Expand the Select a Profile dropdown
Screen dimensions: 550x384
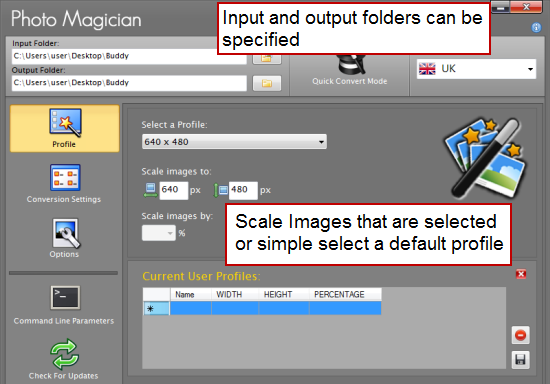click(x=234, y=142)
